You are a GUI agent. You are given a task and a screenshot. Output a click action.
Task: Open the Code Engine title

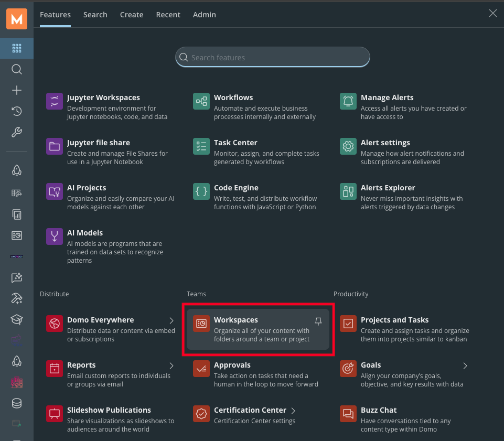236,188
